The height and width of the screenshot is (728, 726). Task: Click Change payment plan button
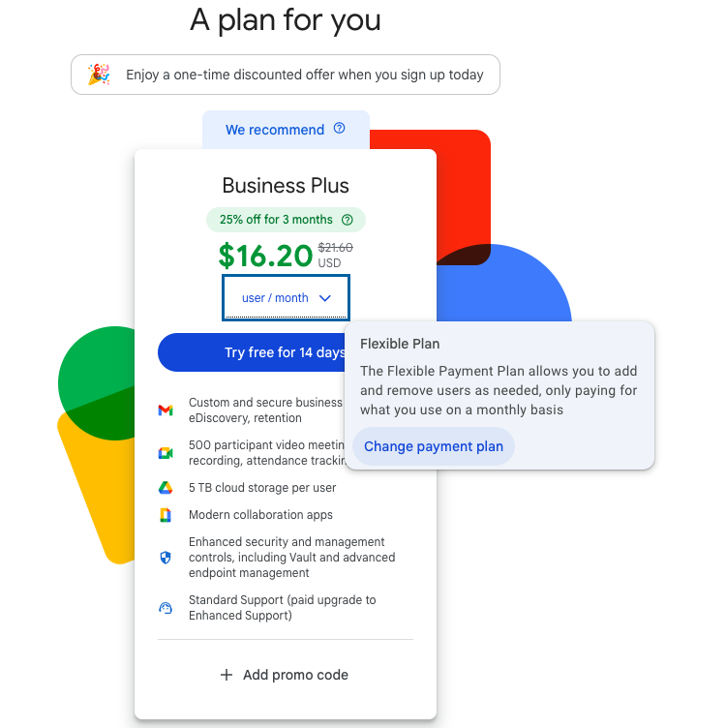433,446
